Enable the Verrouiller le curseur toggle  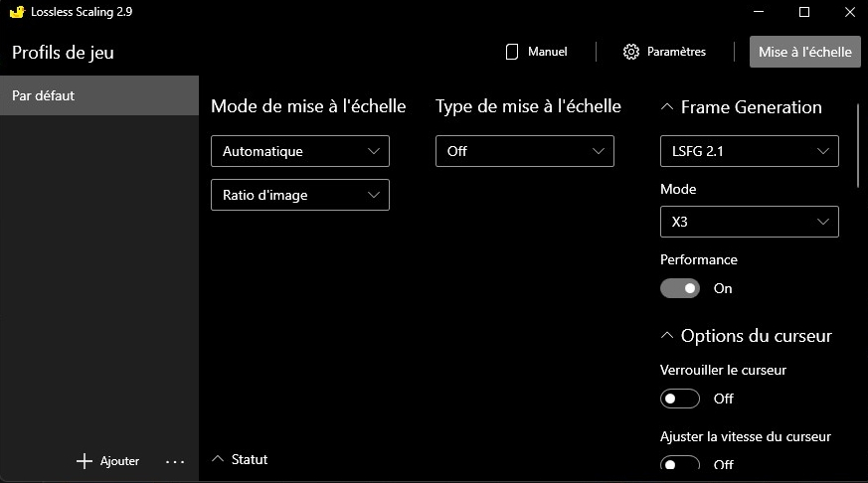pyautogui.click(x=680, y=399)
